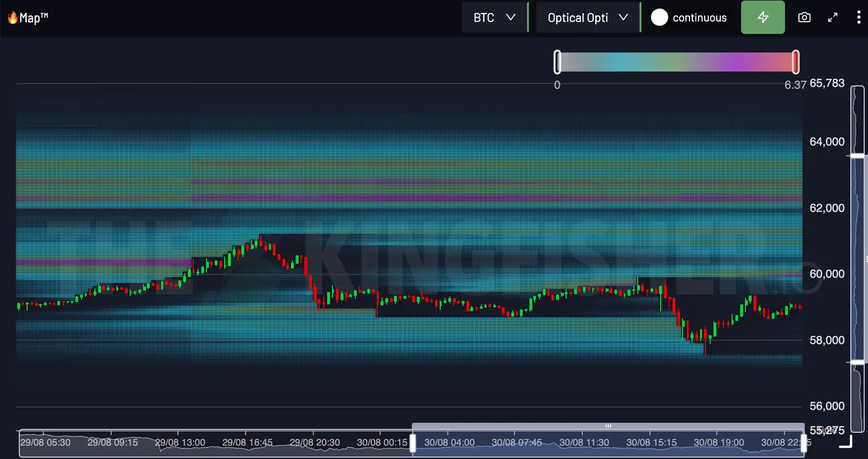The height and width of the screenshot is (459, 868).
Task: Click the 0 scale value label
Action: [557, 85]
